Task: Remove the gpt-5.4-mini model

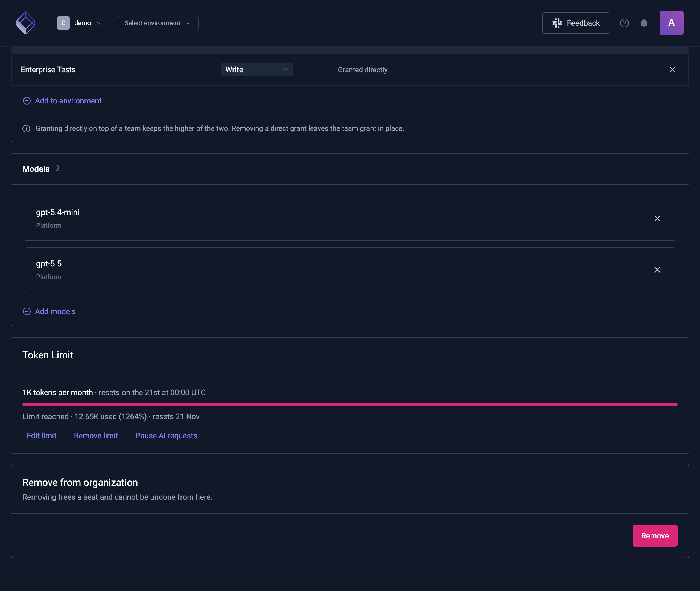Action: tap(657, 218)
